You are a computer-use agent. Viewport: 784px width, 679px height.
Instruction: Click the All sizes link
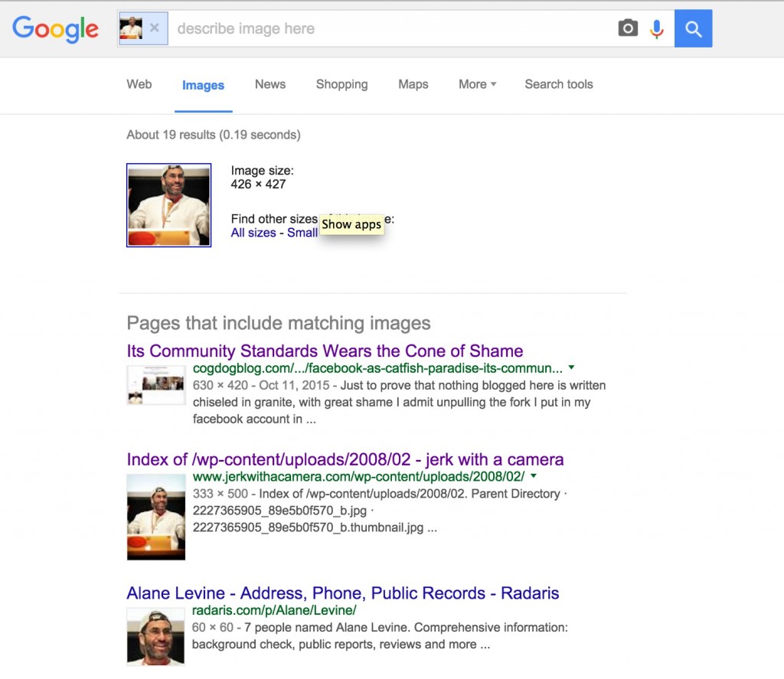pyautogui.click(x=253, y=233)
